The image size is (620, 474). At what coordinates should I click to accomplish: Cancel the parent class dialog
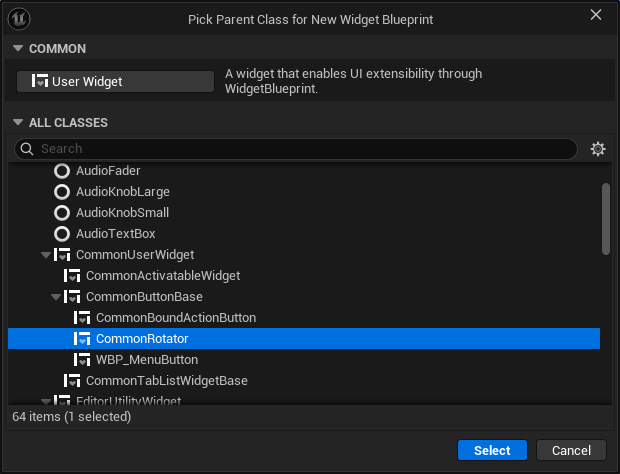coord(571,450)
